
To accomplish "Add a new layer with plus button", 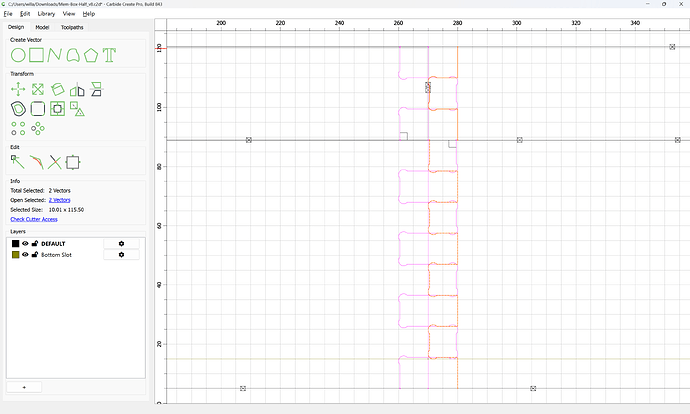I will pyautogui.click(x=24, y=387).
